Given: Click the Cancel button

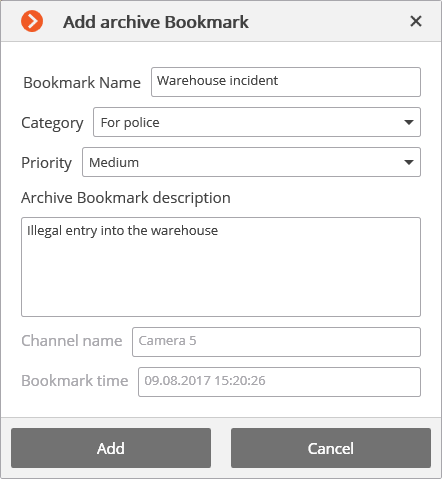Looking at the screenshot, I should [x=331, y=448].
